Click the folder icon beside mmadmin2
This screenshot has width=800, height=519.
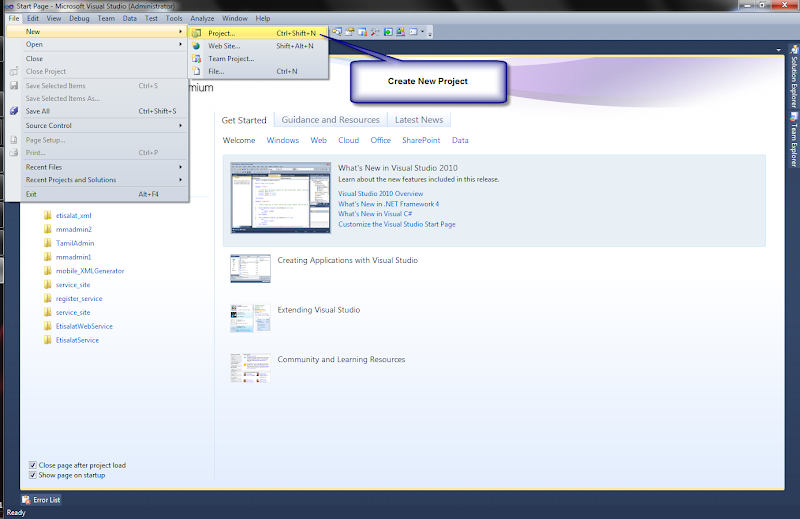(47, 229)
